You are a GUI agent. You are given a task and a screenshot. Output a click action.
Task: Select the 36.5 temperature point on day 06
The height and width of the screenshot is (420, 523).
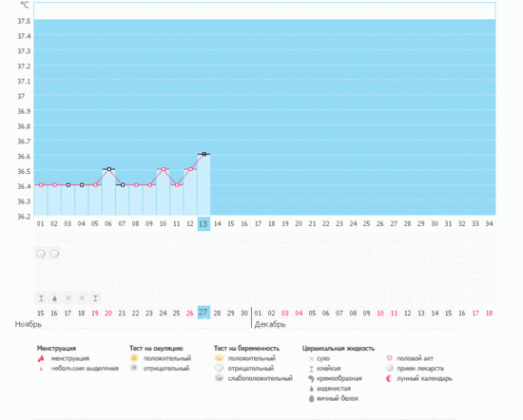tap(109, 169)
